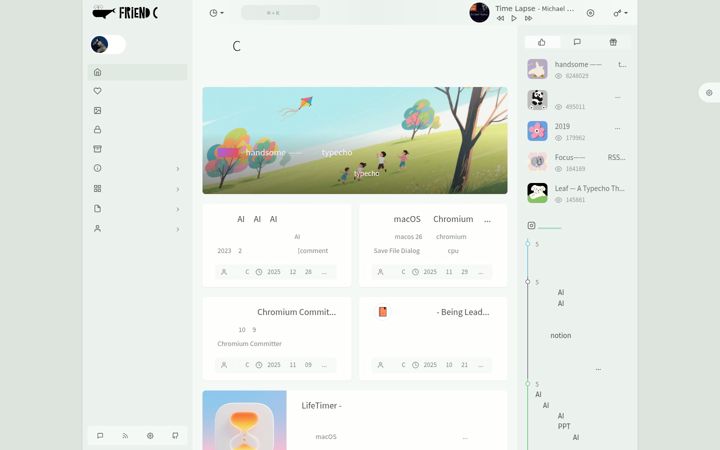This screenshot has width=720, height=450.
Task: Open the heart icon sidebar item
Action: pos(97,91)
